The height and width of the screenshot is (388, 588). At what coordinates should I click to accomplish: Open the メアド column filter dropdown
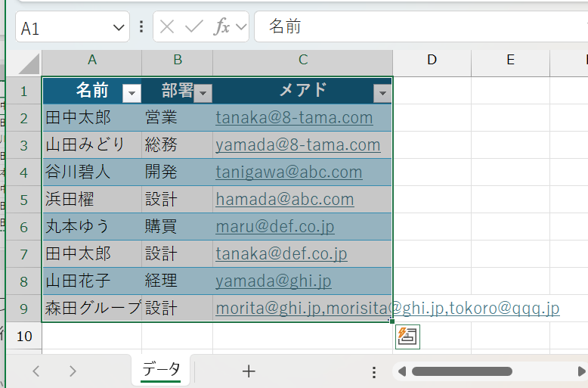click(x=382, y=93)
